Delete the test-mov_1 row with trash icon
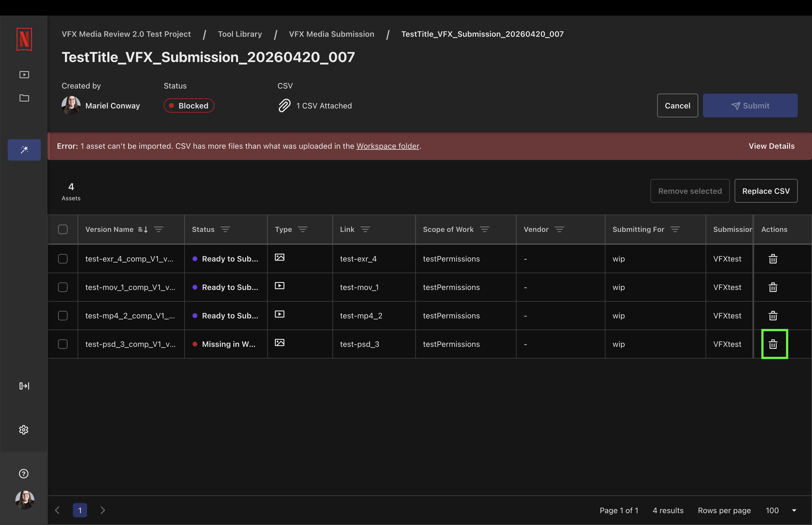 [773, 287]
